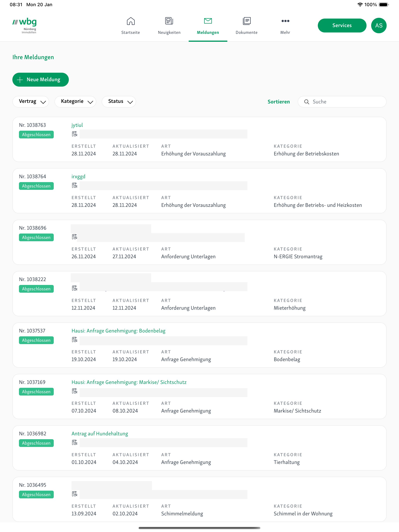Open the Antrag auf Hundehaltung report
This screenshot has width=399, height=532.
click(x=100, y=434)
